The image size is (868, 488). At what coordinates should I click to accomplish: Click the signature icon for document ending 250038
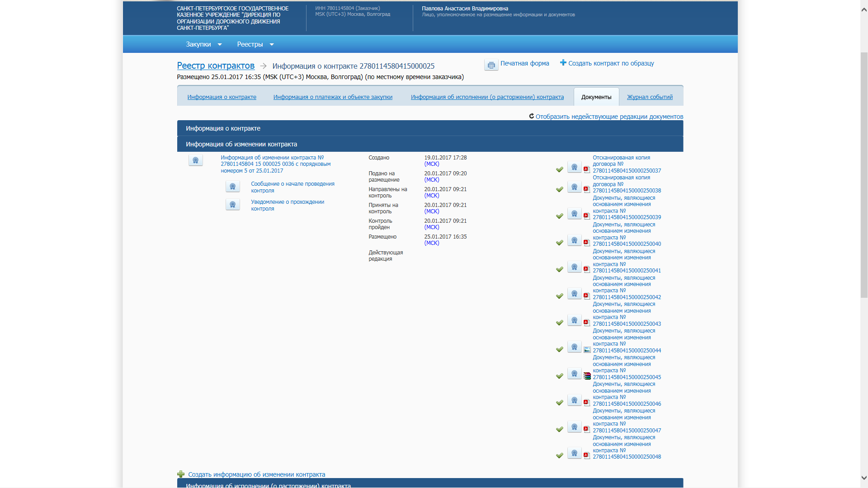click(575, 187)
